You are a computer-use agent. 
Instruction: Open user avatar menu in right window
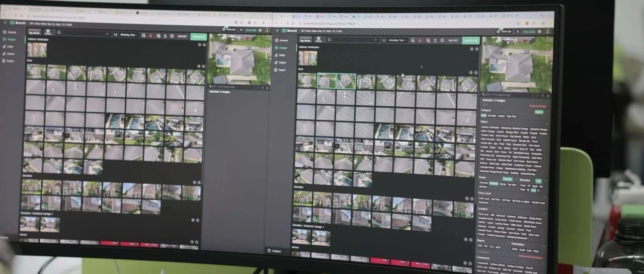tap(548, 31)
